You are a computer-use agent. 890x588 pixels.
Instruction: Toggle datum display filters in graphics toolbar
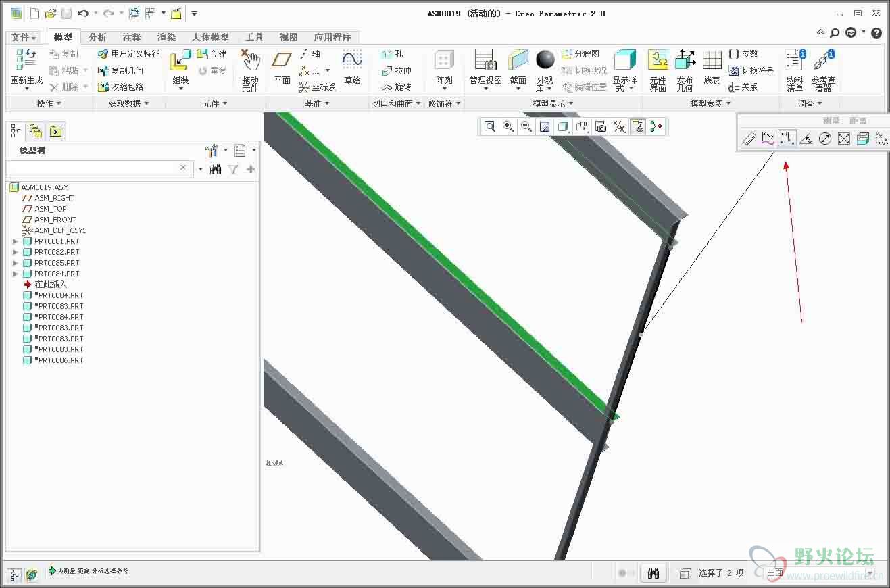(x=618, y=126)
